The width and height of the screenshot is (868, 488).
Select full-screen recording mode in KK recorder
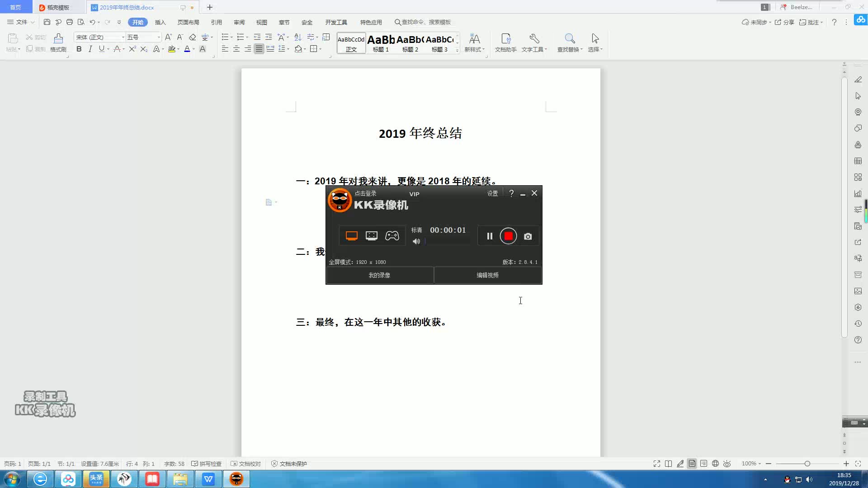(x=352, y=236)
